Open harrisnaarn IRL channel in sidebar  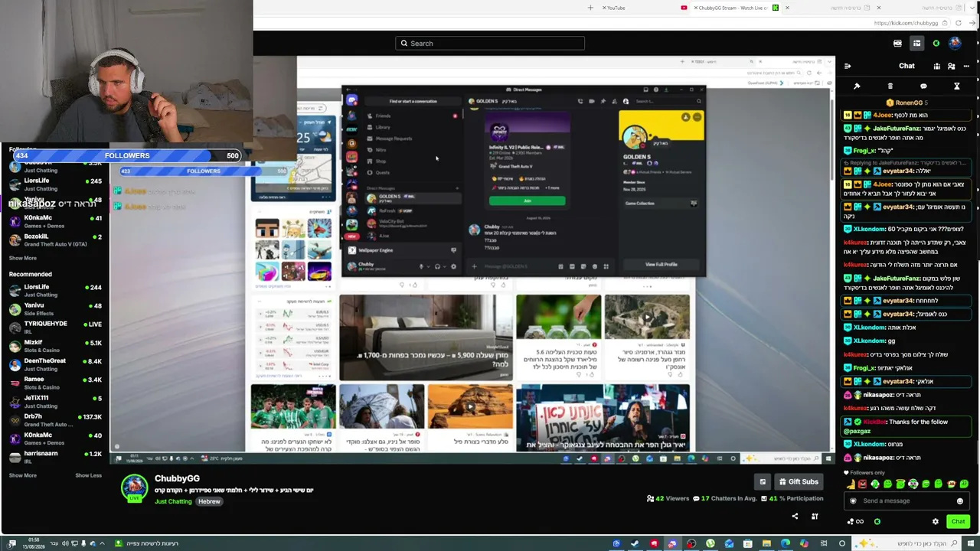click(55, 457)
